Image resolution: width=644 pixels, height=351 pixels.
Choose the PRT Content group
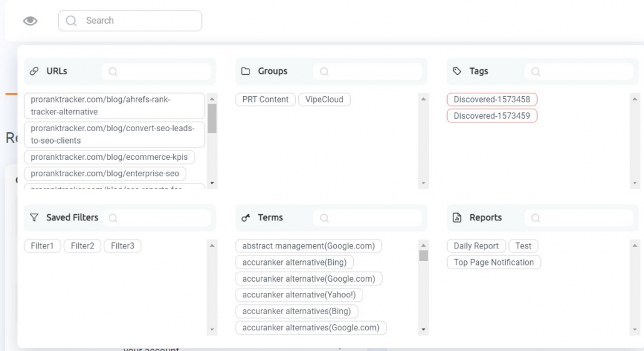265,100
